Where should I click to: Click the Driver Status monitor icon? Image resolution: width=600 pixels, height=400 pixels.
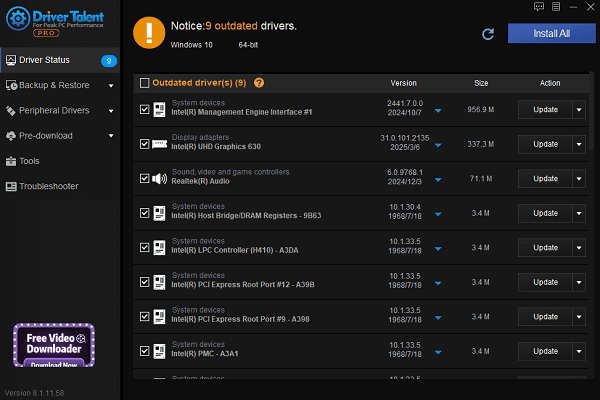click(11, 60)
